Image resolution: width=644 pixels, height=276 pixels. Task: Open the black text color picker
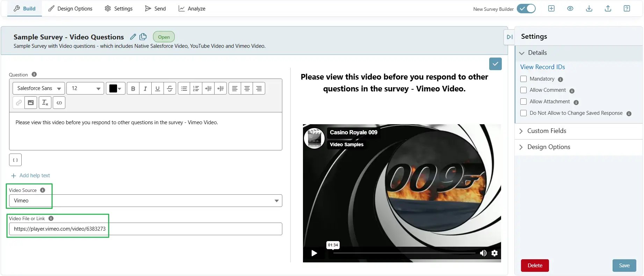pos(115,89)
